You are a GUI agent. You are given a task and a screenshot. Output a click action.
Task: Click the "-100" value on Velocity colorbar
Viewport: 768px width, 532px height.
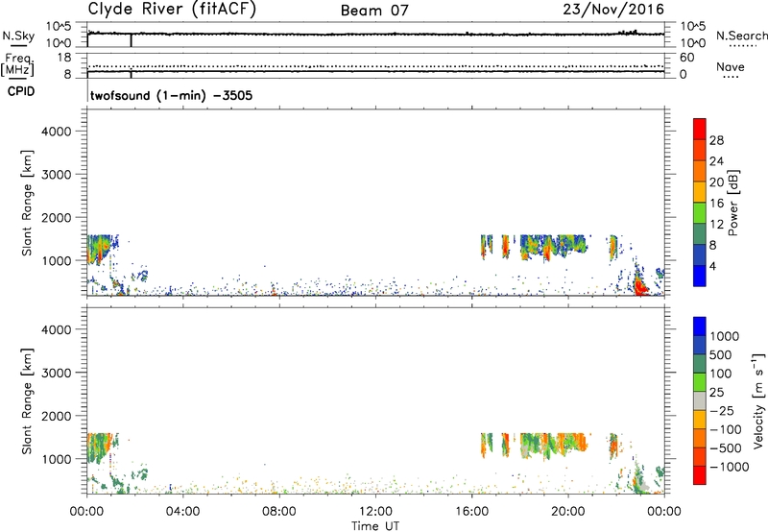[726, 429]
